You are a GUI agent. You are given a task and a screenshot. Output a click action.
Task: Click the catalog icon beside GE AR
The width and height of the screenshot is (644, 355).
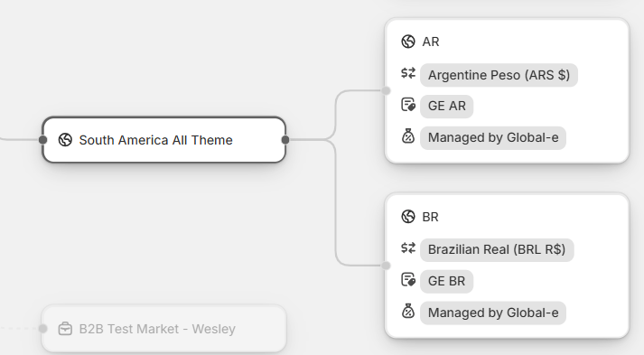(x=408, y=105)
